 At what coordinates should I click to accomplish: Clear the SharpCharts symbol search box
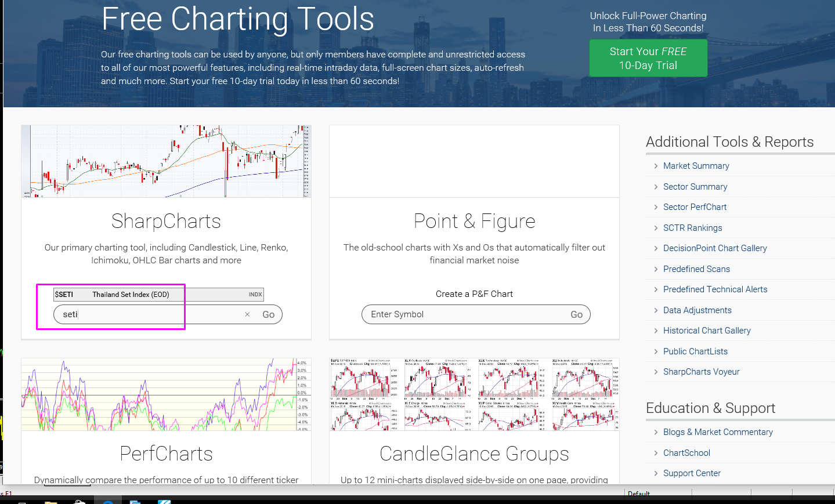point(247,314)
